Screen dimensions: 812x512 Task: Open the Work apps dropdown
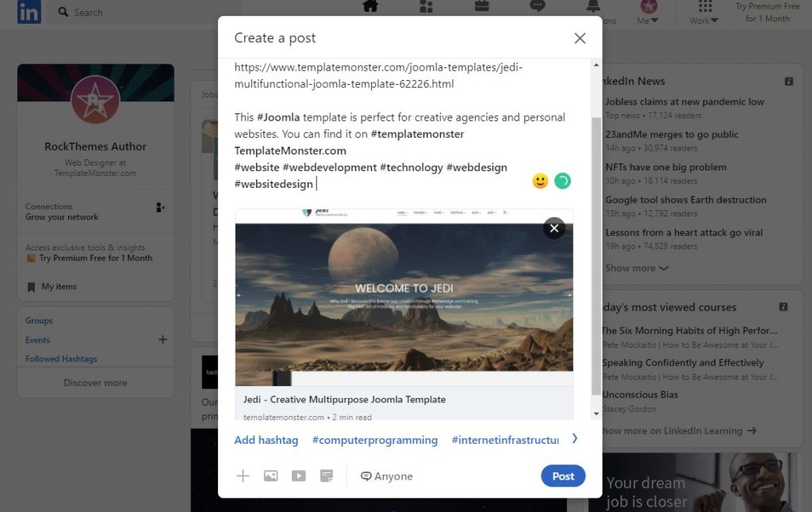pyautogui.click(x=703, y=13)
